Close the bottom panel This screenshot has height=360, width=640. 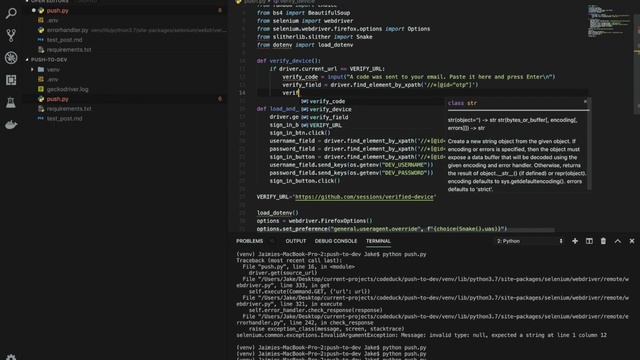632,241
